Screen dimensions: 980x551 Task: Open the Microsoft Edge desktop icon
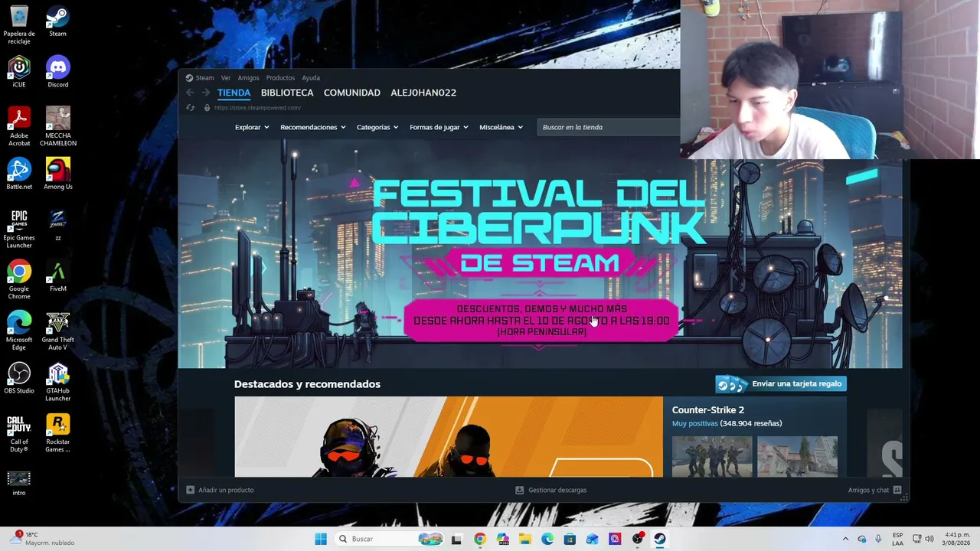19,331
